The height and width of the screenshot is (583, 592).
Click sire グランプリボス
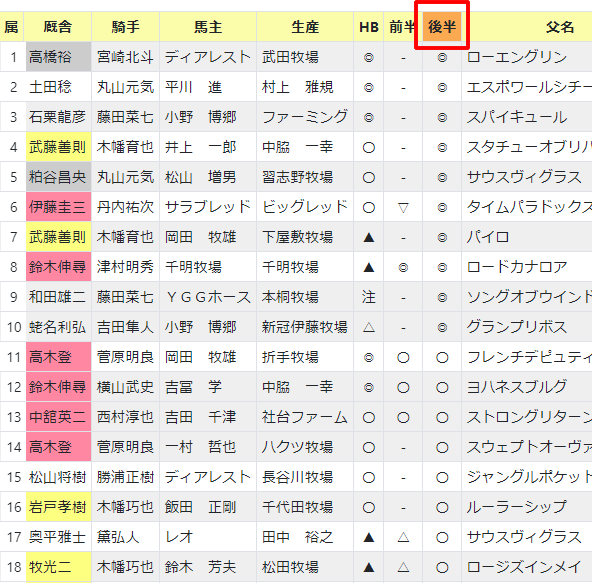click(517, 327)
